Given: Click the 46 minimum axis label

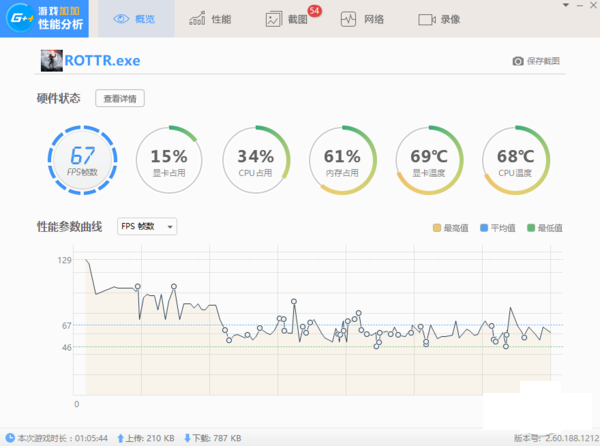Looking at the screenshot, I should coord(67,347).
